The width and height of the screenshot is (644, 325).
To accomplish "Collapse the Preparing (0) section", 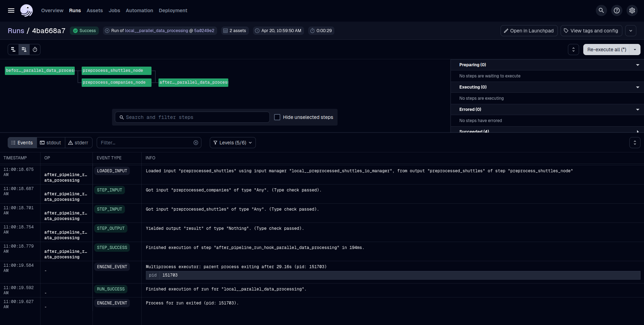I will pos(547,65).
